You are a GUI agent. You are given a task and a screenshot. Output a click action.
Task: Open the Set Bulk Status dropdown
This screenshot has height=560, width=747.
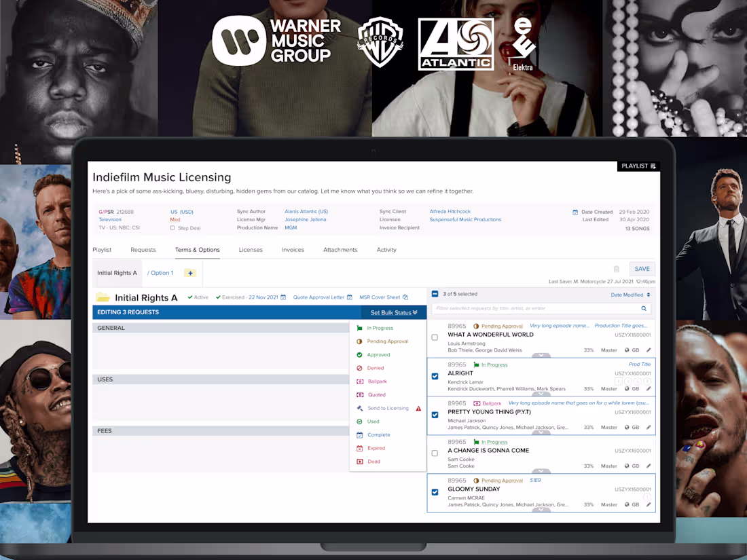pos(394,312)
